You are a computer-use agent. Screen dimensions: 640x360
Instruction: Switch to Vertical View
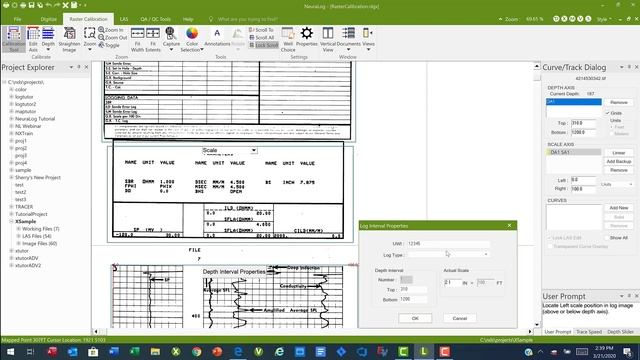tap(328, 39)
